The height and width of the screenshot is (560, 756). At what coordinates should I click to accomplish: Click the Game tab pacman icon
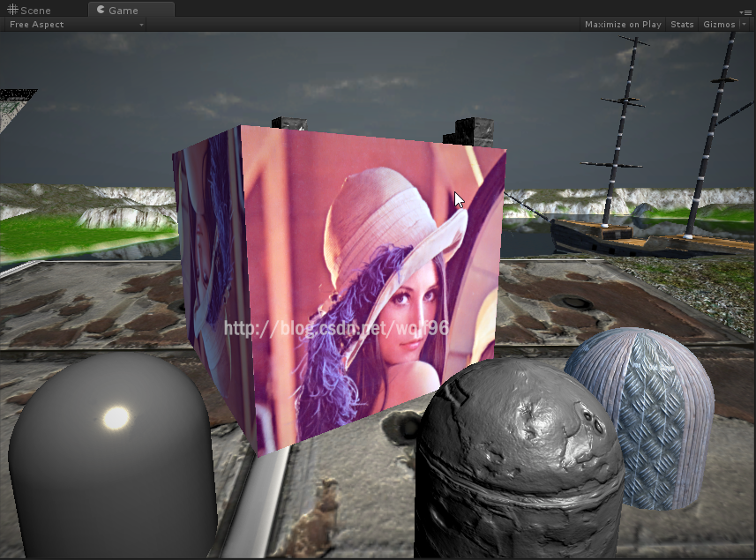(101, 10)
